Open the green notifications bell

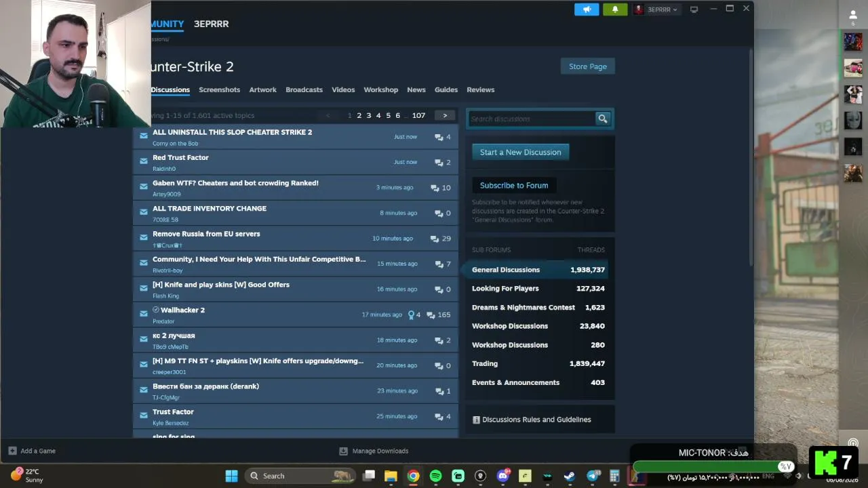pyautogui.click(x=615, y=9)
